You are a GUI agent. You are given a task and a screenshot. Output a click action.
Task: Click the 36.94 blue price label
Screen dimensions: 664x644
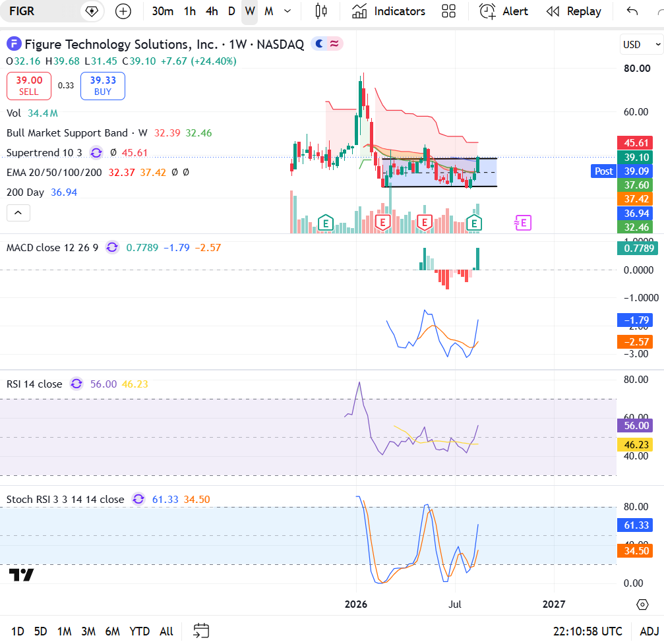(635, 214)
